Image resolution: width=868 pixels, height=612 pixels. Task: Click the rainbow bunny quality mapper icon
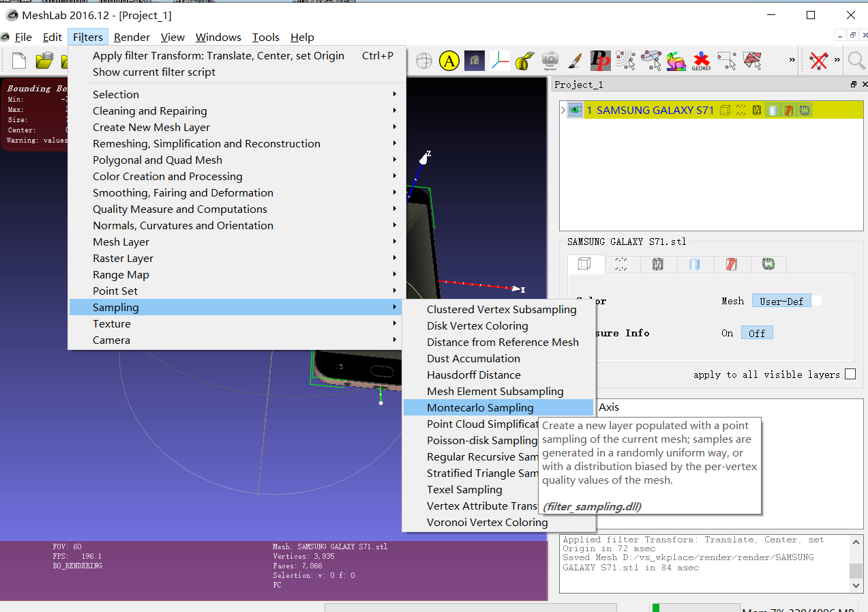[676, 61]
